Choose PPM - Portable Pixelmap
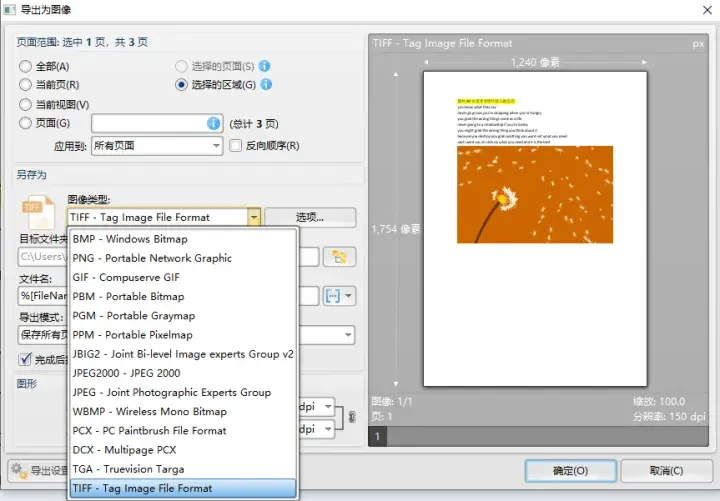 (x=182, y=335)
